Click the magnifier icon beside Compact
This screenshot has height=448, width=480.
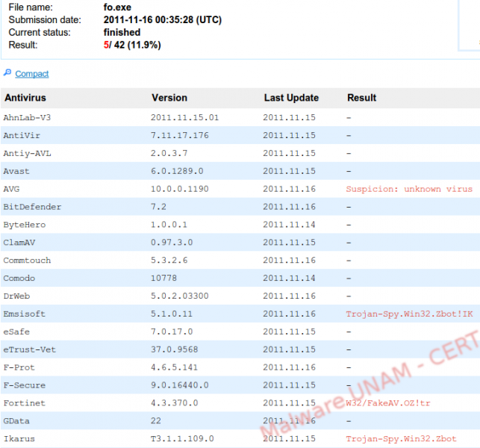7,72
